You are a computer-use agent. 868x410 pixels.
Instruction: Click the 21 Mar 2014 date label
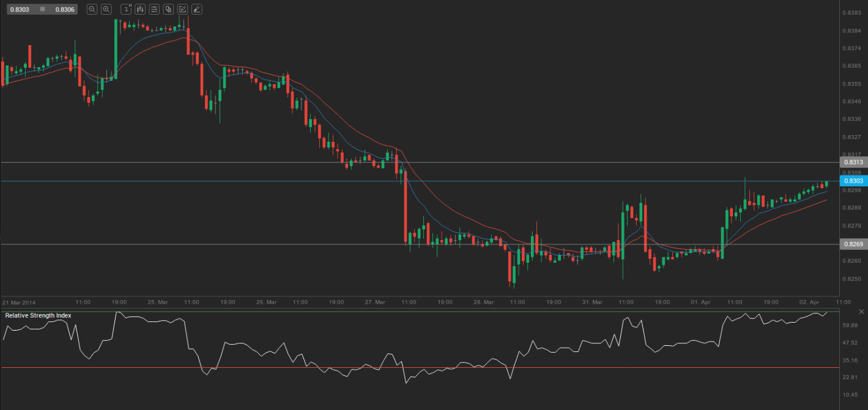(19, 302)
